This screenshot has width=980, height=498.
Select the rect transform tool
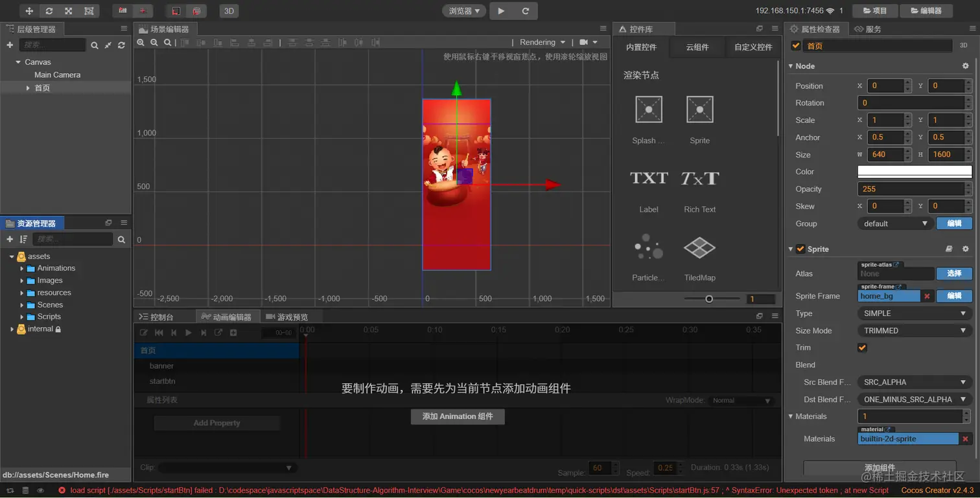(89, 11)
